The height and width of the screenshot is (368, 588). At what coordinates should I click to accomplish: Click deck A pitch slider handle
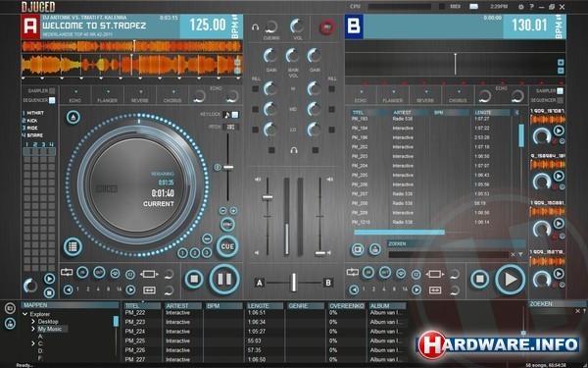tap(228, 167)
